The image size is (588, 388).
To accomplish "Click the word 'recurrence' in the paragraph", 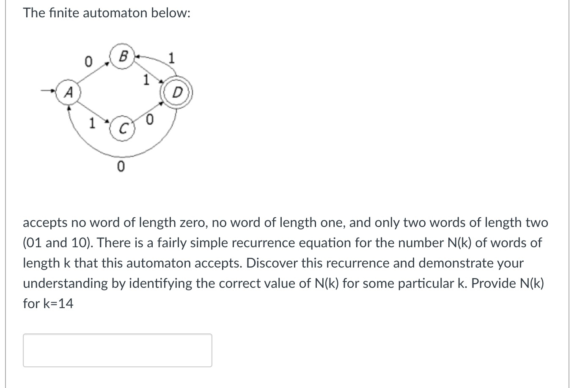I will (x=264, y=243).
